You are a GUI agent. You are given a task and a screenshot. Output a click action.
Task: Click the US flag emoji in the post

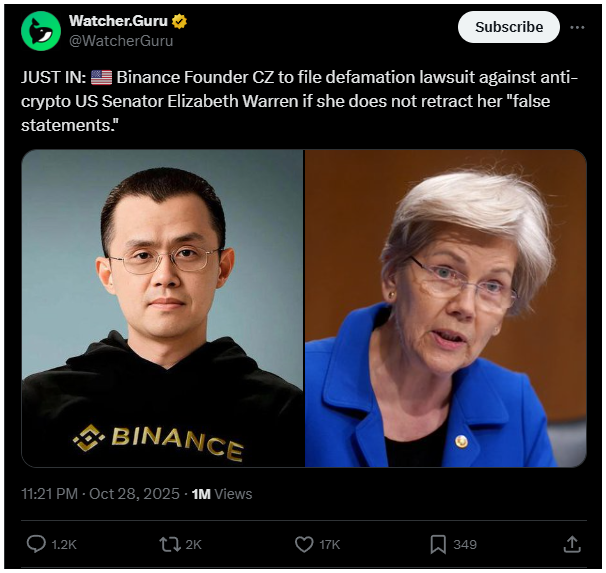point(102,78)
